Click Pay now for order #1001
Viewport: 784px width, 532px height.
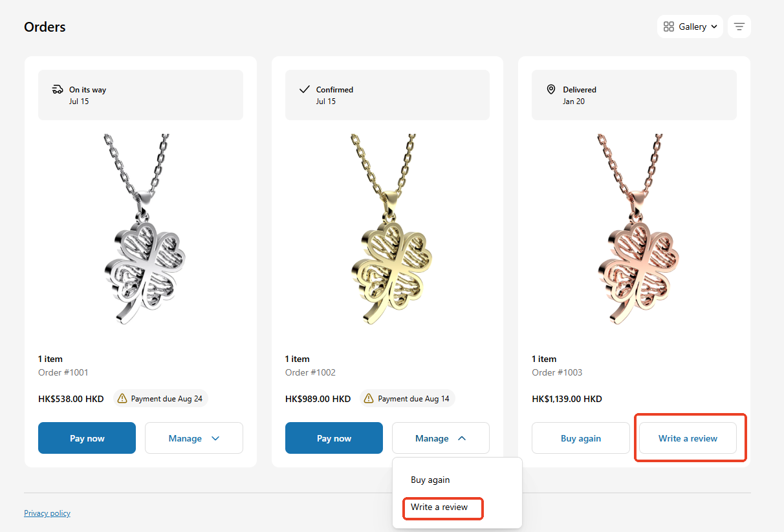pyautogui.click(x=87, y=438)
